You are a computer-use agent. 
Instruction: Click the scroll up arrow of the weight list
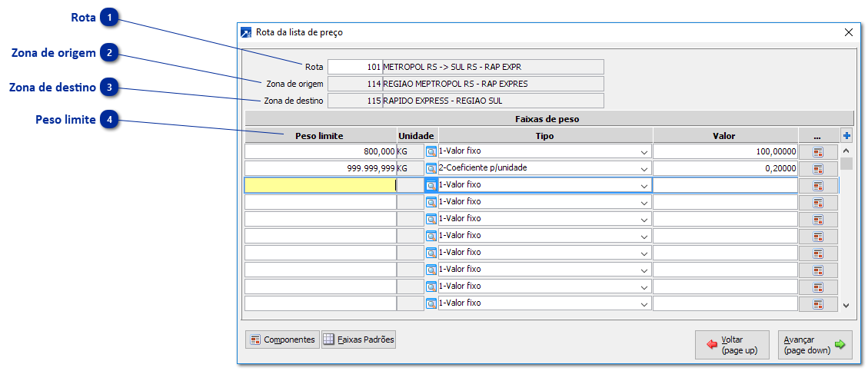(x=846, y=151)
